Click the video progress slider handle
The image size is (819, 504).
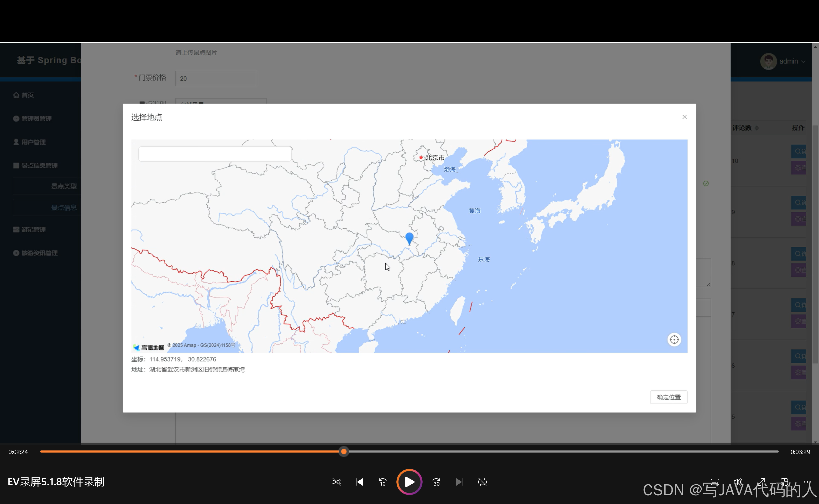click(x=344, y=452)
